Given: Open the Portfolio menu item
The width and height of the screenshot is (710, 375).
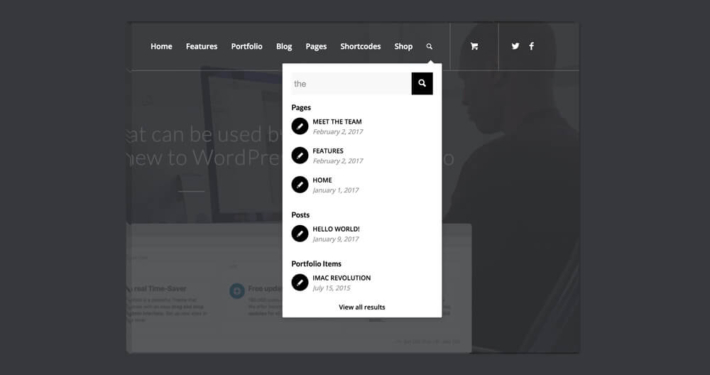Looking at the screenshot, I should click(x=247, y=46).
